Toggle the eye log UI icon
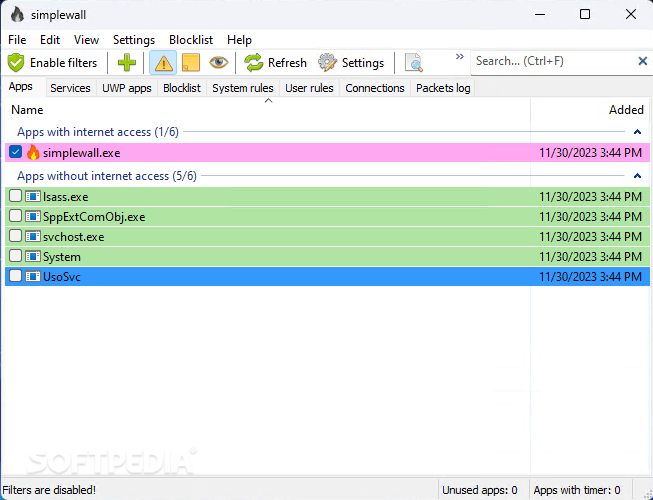 pyautogui.click(x=219, y=63)
